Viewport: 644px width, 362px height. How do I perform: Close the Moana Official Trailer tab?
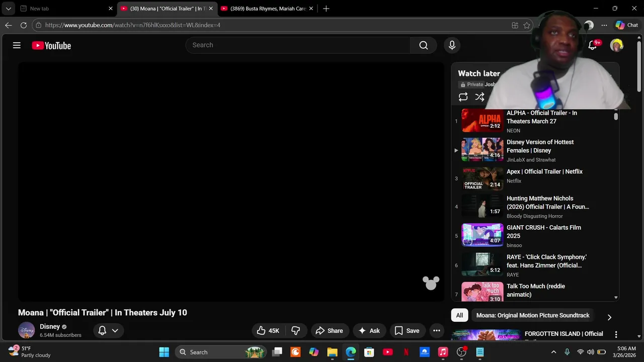pos(211,9)
